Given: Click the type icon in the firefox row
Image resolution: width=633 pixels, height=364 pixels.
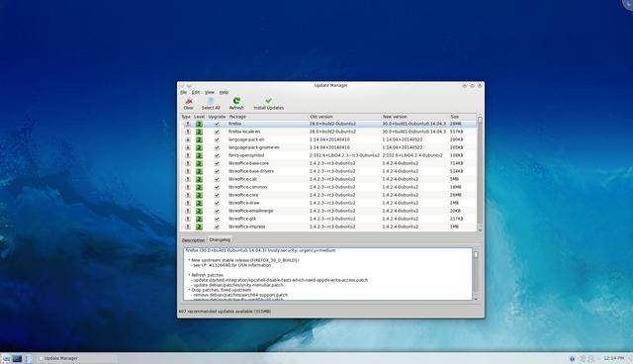Looking at the screenshot, I should 187,124.
